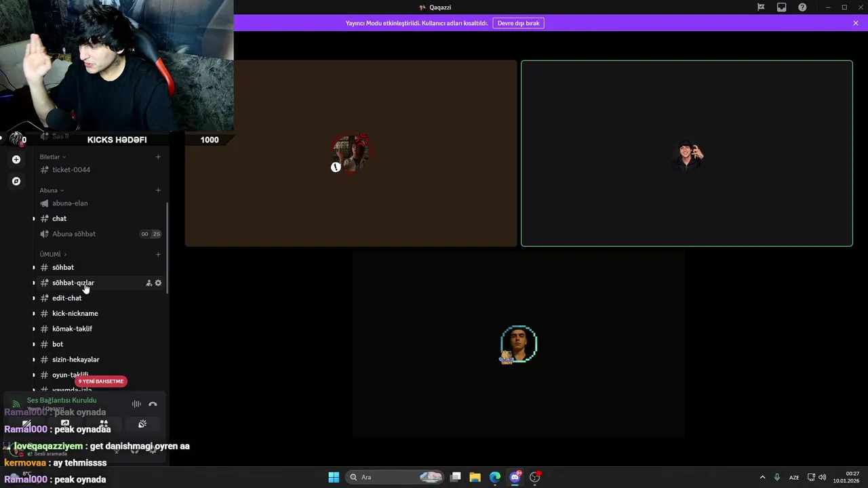Open the Help question mark icon
The height and width of the screenshot is (488, 868).
(802, 7)
